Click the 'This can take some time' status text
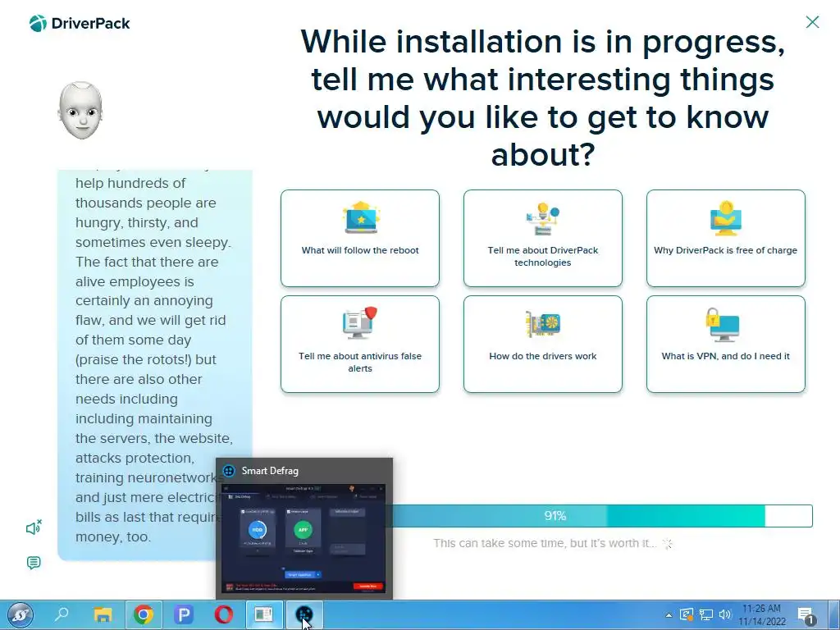This screenshot has height=630, width=840. pos(545,543)
